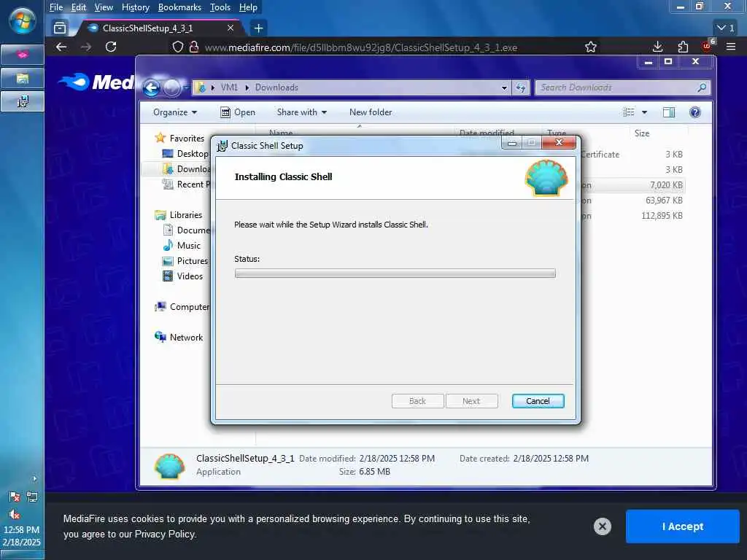Close the ClassicShellSetup_4_3_1 tab
The height and width of the screenshot is (560, 747).
point(231,28)
